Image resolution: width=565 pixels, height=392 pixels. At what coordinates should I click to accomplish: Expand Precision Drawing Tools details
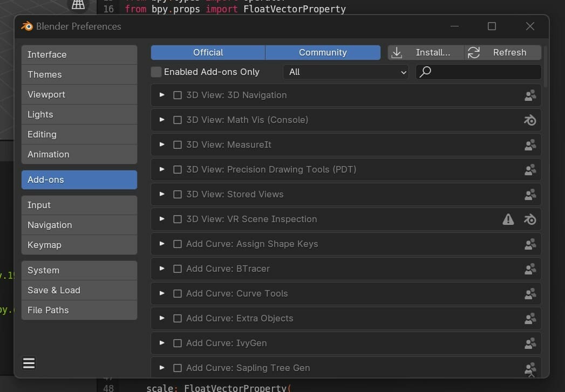[x=162, y=169]
